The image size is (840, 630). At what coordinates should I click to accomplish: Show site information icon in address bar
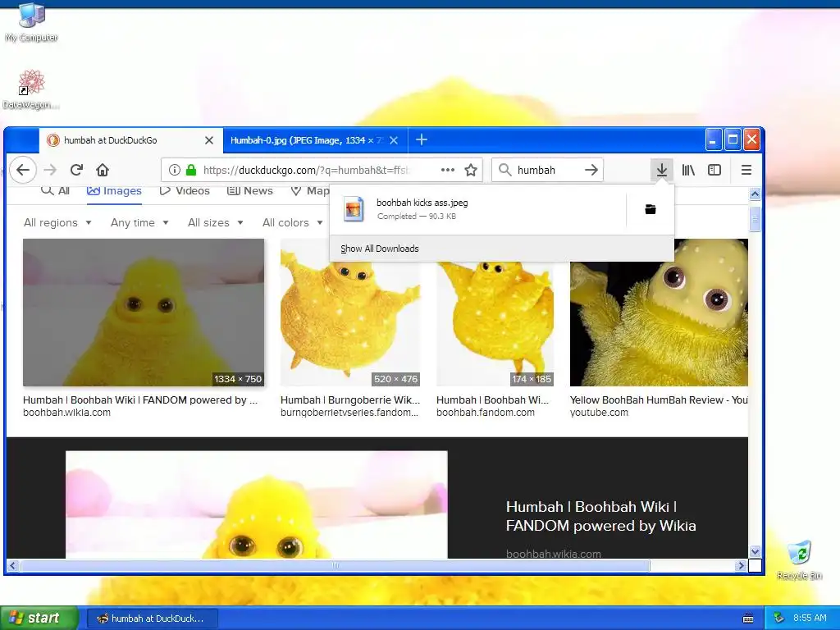[x=174, y=170]
